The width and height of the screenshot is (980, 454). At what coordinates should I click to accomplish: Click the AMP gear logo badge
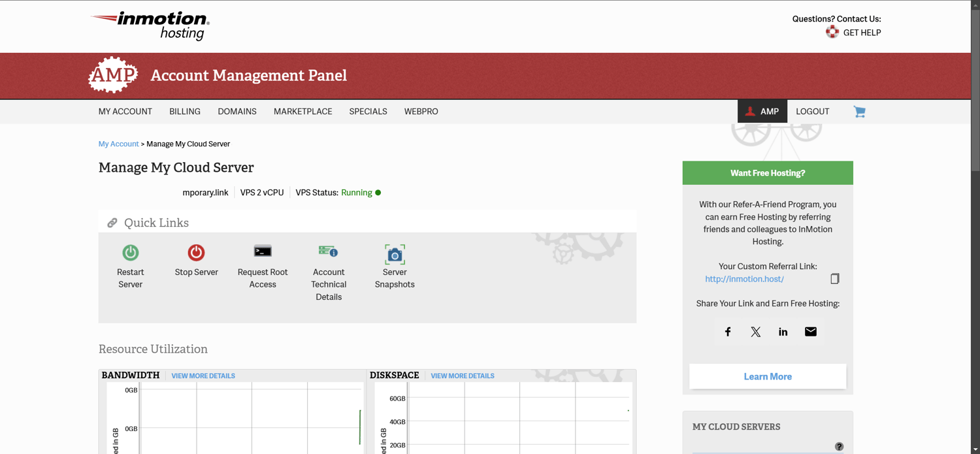point(113,75)
